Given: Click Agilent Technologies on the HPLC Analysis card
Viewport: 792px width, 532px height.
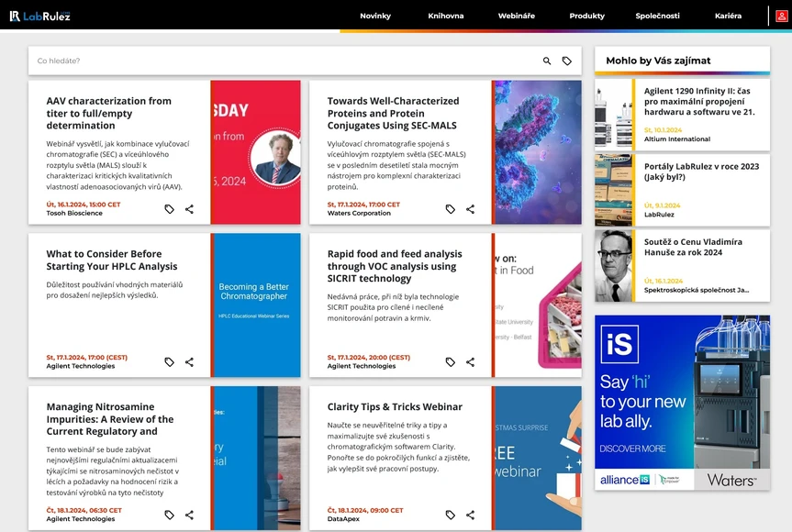Looking at the screenshot, I should tap(81, 366).
